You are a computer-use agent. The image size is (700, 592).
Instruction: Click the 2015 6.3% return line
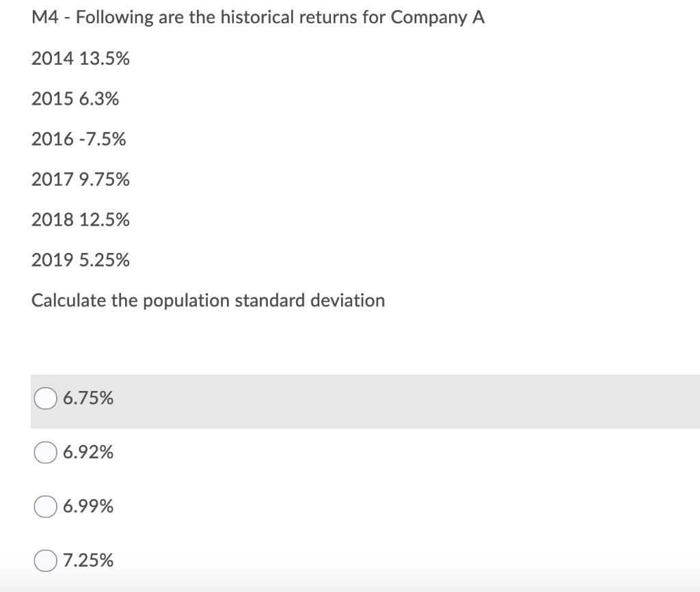(75, 100)
